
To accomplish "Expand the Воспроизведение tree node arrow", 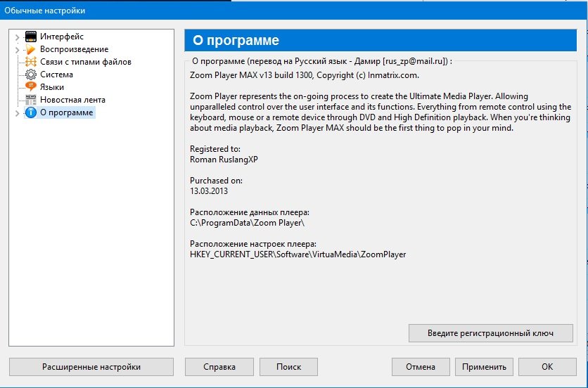I will point(17,49).
